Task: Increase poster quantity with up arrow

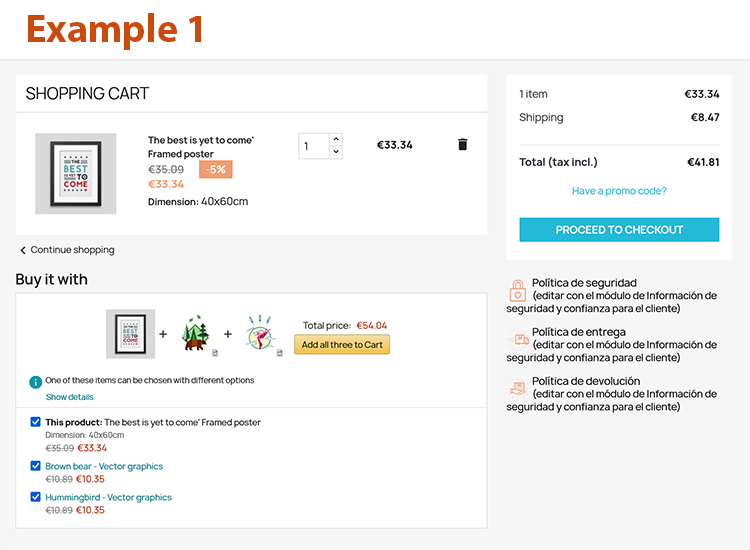Action: [x=335, y=139]
